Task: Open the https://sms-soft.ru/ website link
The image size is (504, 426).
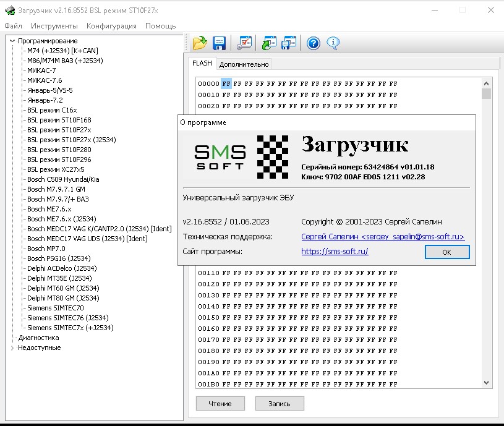Action: 335,252
